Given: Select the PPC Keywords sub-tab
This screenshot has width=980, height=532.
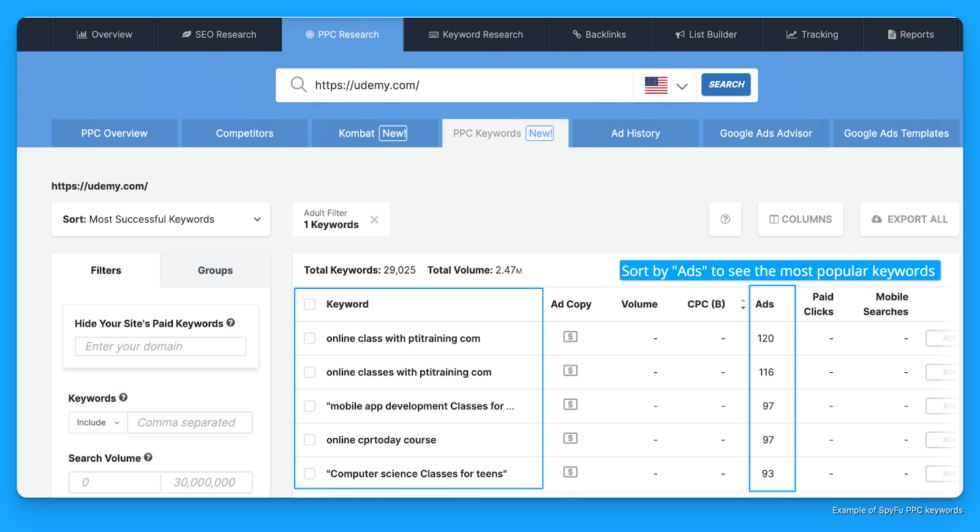Looking at the screenshot, I should click(505, 133).
